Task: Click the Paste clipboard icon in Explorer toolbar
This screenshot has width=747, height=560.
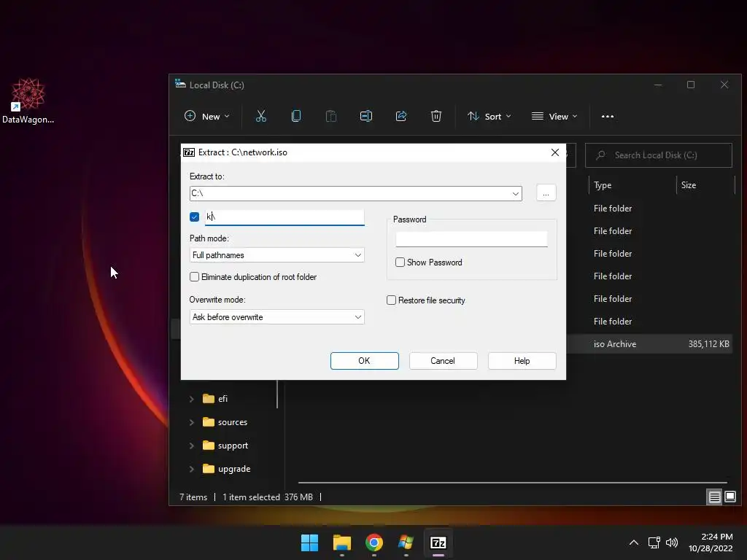Action: point(331,116)
